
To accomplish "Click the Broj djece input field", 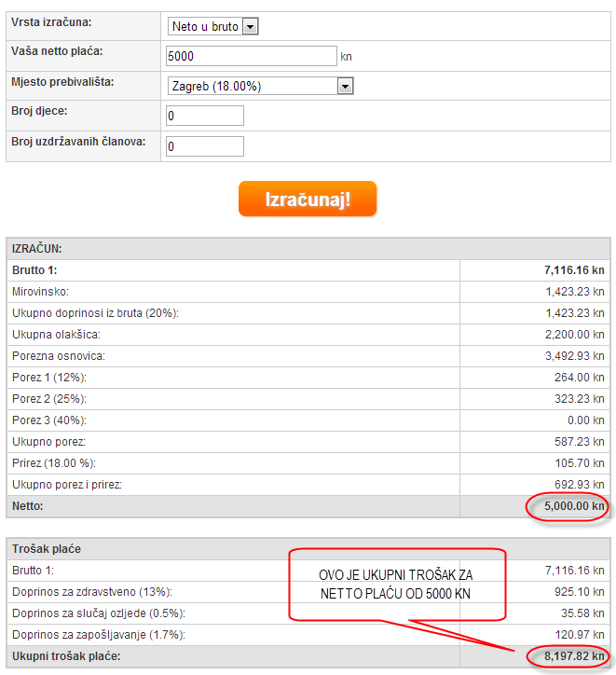I will pyautogui.click(x=205, y=116).
